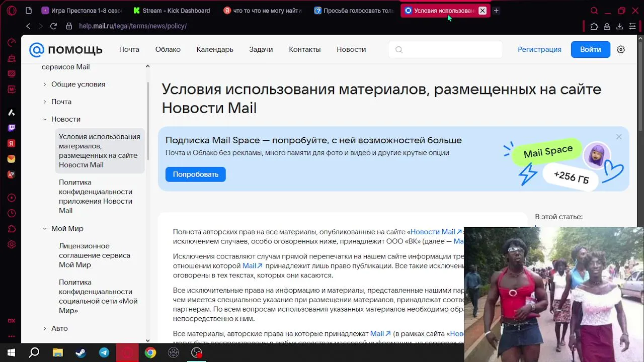This screenshot has height=362, width=644.
Task: Close the Условия использования tab
Action: [482, 11]
